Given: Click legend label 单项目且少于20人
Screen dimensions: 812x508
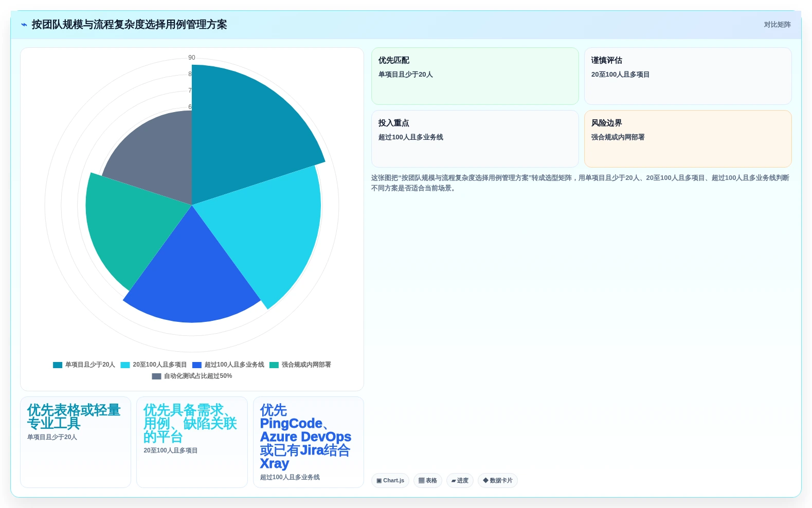Looking at the screenshot, I should 90,365.
